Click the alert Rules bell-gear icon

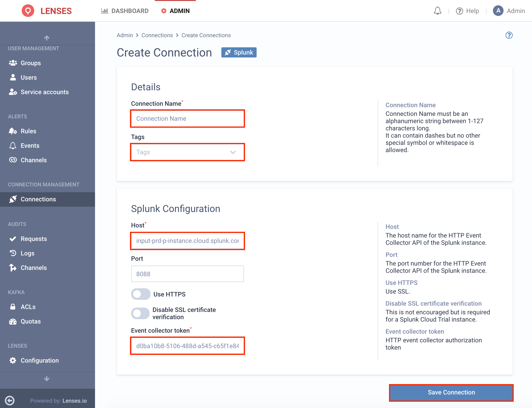click(x=13, y=131)
